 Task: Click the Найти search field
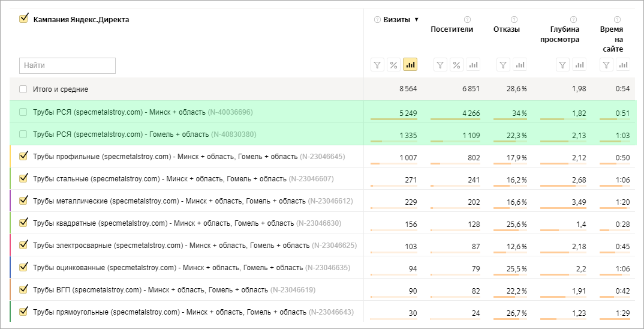[x=67, y=65]
